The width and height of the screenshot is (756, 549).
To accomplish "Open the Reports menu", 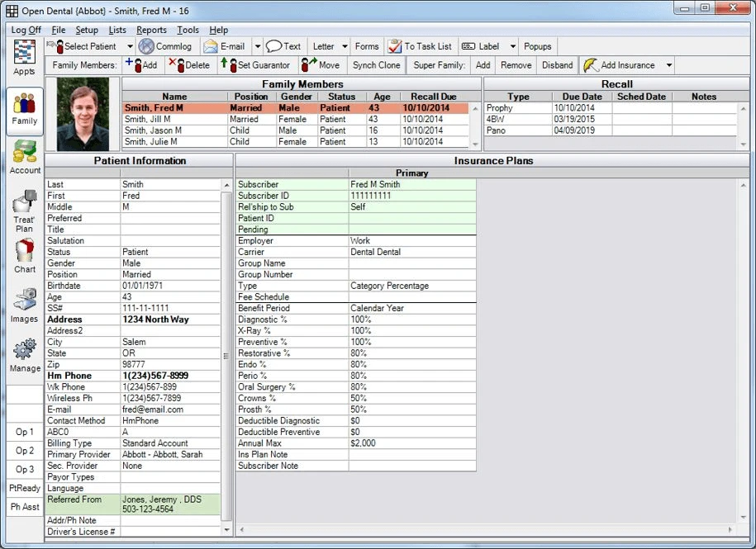I will click(x=151, y=30).
